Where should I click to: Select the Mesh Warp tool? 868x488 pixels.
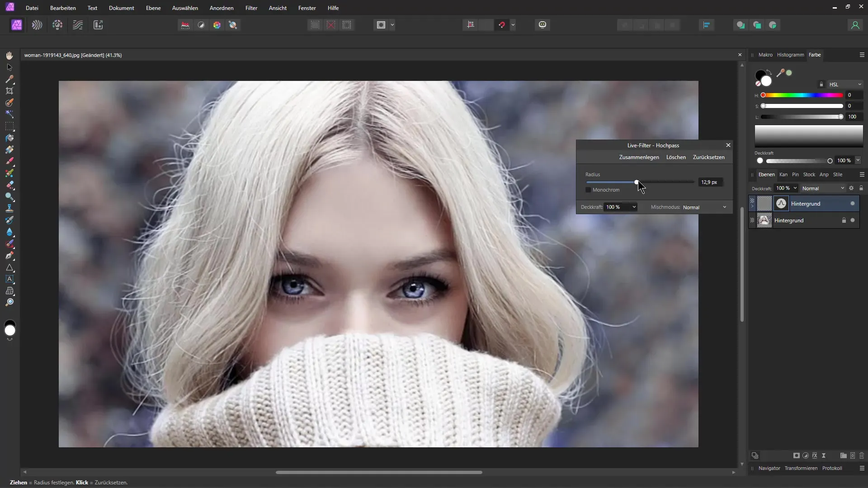9,291
